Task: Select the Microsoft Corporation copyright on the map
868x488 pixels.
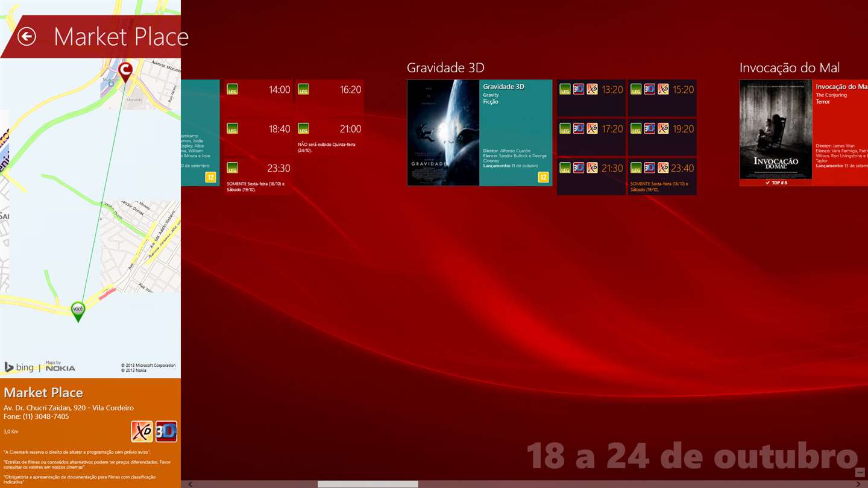Action: (148, 365)
